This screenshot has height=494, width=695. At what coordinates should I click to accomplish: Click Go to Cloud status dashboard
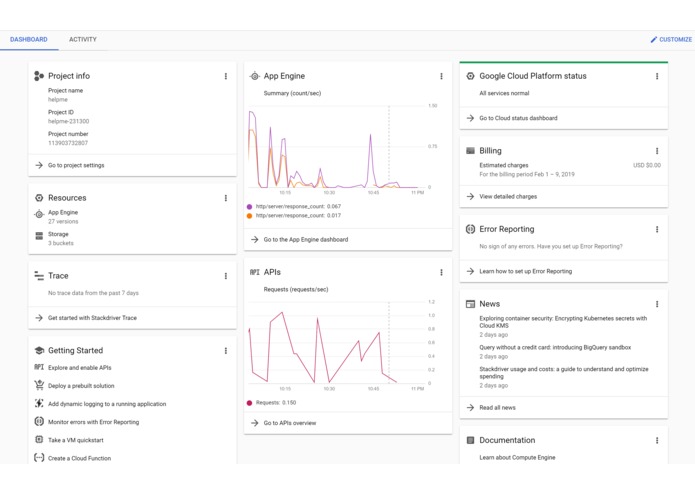(518, 118)
